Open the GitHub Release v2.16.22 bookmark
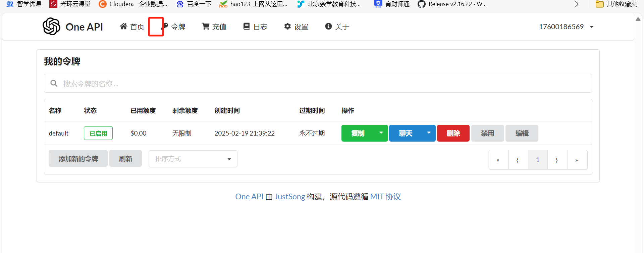 [x=452, y=4]
